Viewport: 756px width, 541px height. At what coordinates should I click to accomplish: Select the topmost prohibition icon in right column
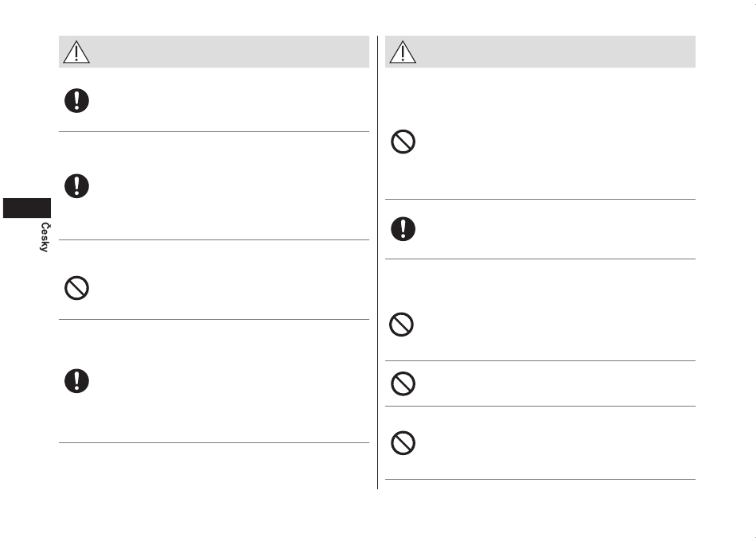[403, 142]
